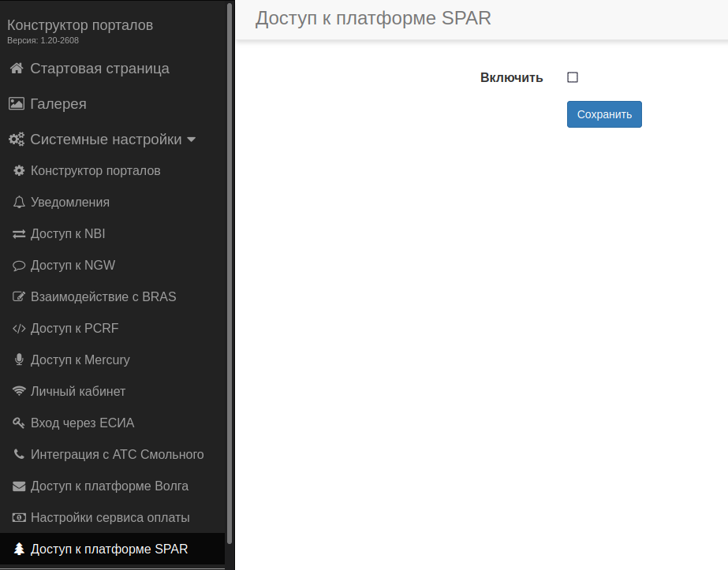Click the tree icon beside Доступ к платформе SPAR
Viewport: 728px width, 570px height.
click(19, 549)
